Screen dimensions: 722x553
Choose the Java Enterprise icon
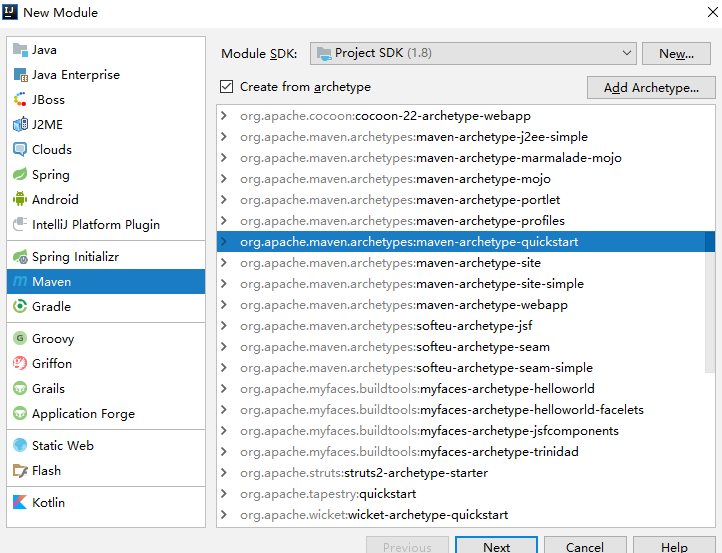[20, 75]
